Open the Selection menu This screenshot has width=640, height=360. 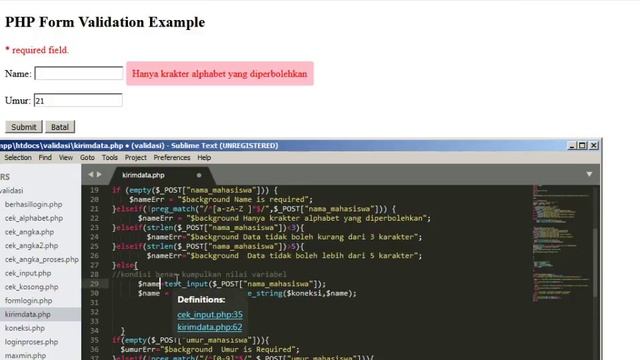pos(18,158)
